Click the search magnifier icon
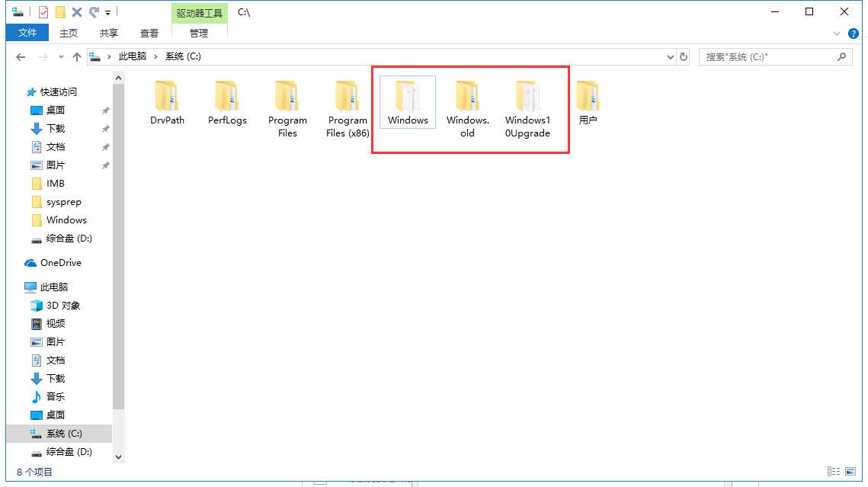This screenshot has height=487, width=868. [842, 57]
